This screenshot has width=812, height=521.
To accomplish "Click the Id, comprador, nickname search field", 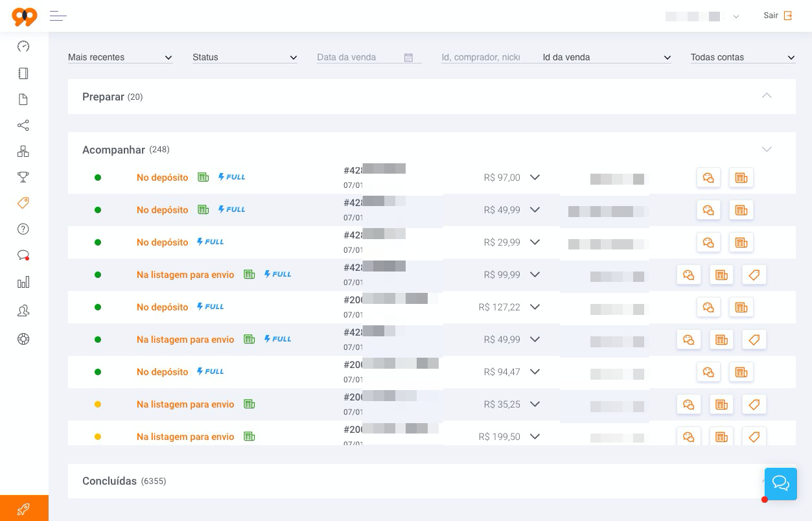I will pos(481,57).
